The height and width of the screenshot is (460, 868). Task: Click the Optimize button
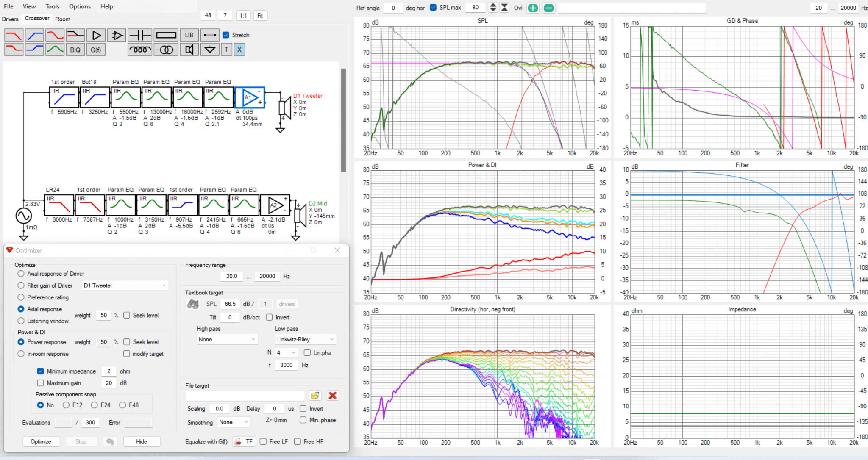tap(41, 441)
